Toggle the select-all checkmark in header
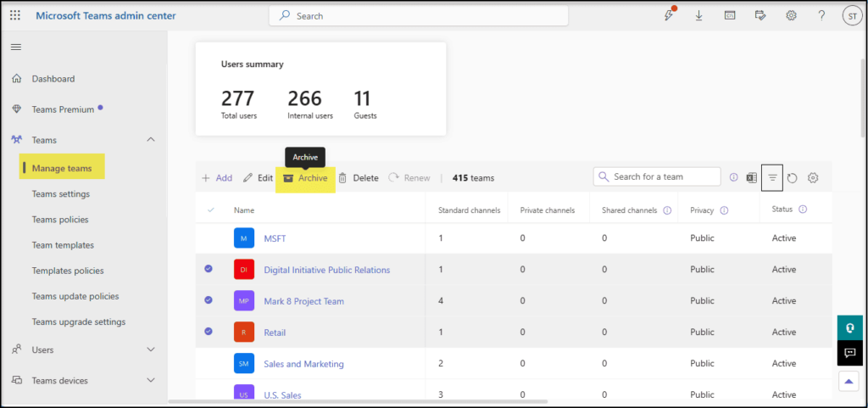The width and height of the screenshot is (868, 408). (210, 210)
